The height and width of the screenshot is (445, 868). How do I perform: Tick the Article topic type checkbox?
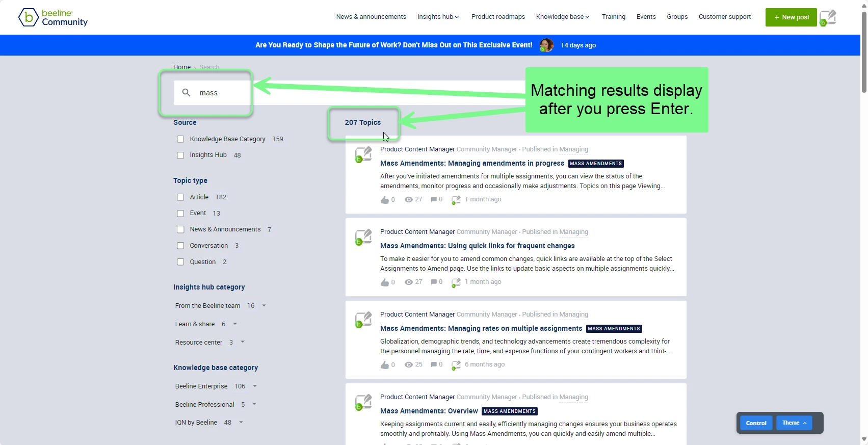(180, 197)
